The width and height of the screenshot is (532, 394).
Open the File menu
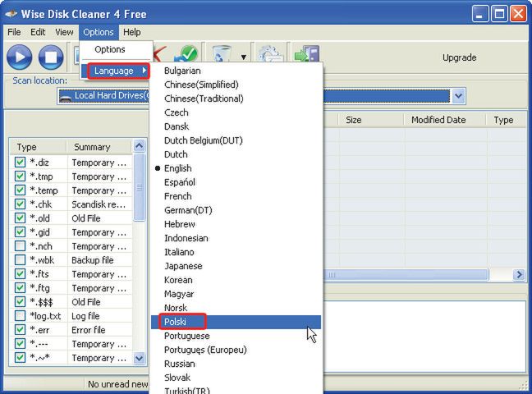pos(14,32)
